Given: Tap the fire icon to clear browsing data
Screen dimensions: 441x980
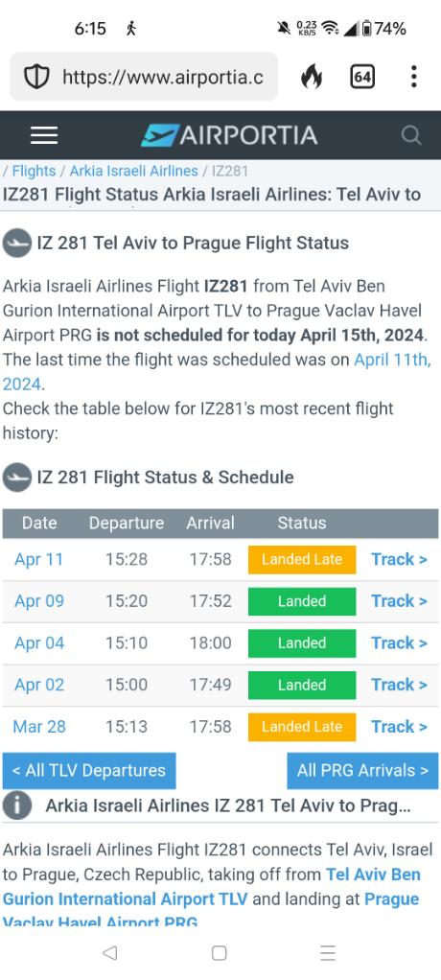Looking at the screenshot, I should (312, 77).
